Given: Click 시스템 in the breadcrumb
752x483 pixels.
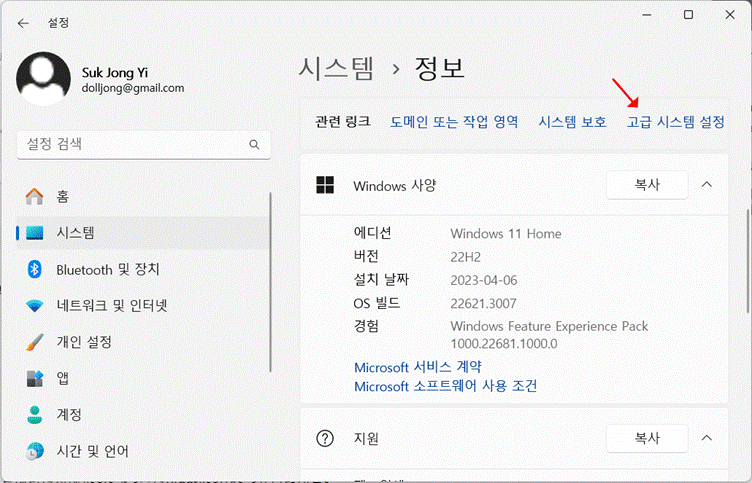Looking at the screenshot, I should (336, 68).
